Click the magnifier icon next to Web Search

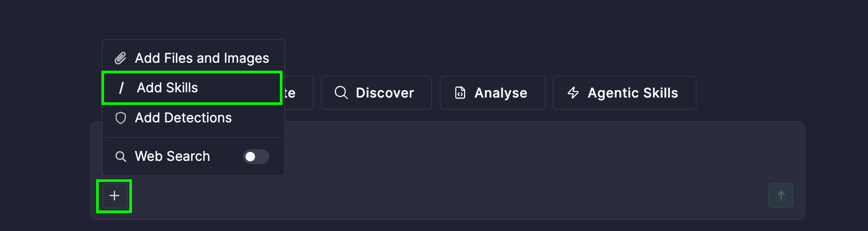pyautogui.click(x=120, y=157)
